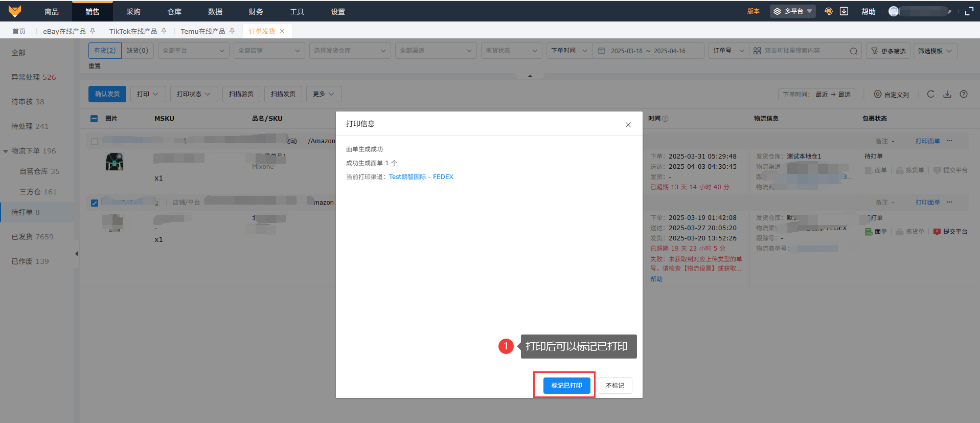Check the 2025-03-31 order row checkbox
Viewport: 980px width, 423px height.
coord(95,142)
